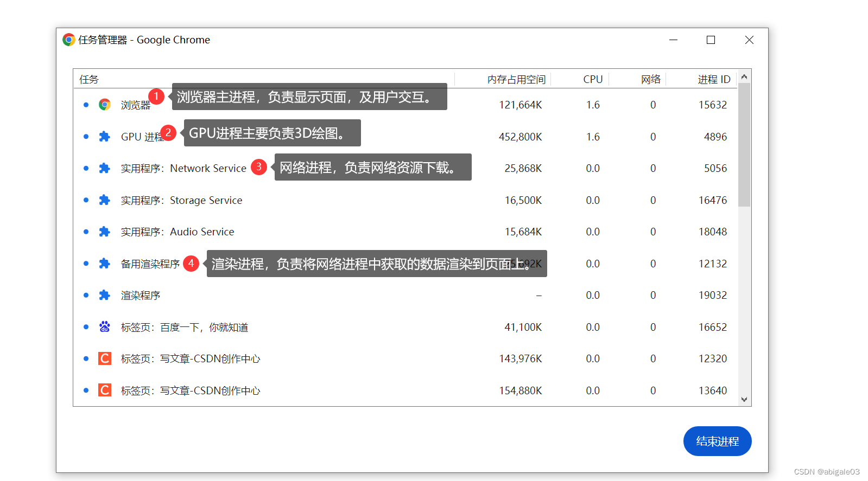Click process ID 12320
This screenshot has width=868, height=481.
click(713, 358)
